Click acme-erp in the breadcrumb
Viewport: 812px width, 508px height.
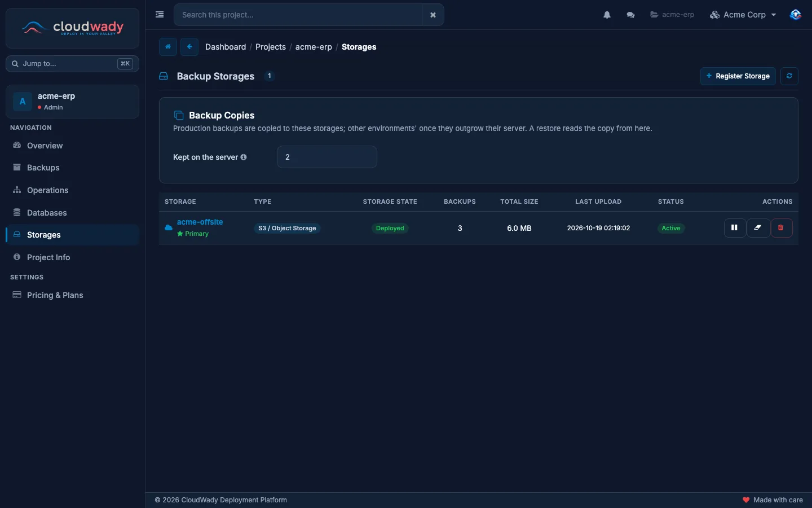pyautogui.click(x=314, y=47)
